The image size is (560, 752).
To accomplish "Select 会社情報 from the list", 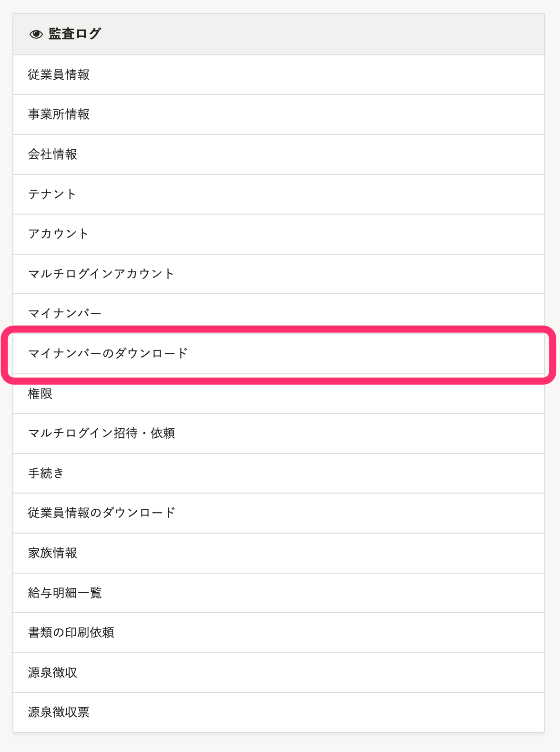I will 279,155.
